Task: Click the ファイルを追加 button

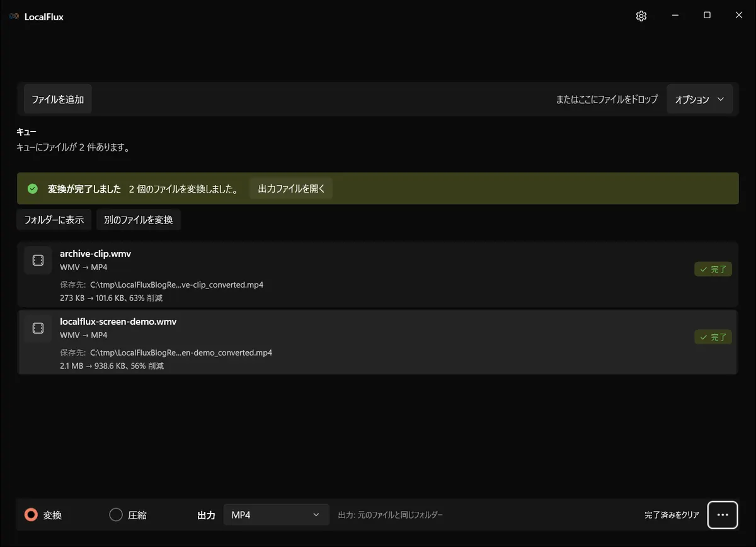Action: pos(58,99)
